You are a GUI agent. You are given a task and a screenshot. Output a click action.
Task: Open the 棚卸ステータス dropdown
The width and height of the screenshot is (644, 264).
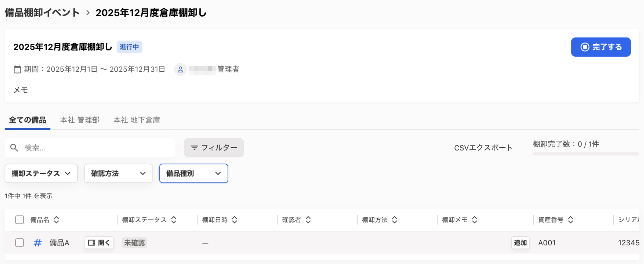pos(41,173)
